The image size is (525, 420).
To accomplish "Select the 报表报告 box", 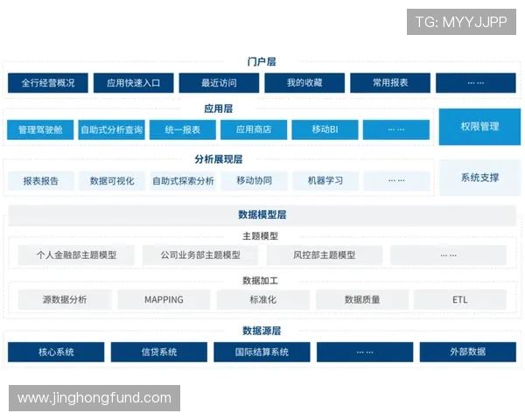I will click(41, 181).
